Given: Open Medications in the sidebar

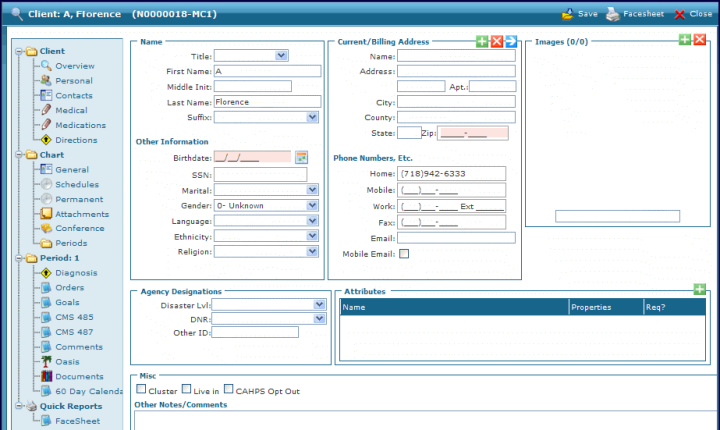Looking at the screenshot, I should click(x=80, y=125).
